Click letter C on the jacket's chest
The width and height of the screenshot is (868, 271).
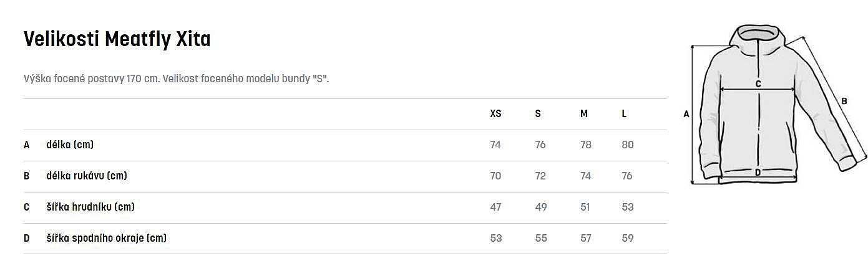758,83
